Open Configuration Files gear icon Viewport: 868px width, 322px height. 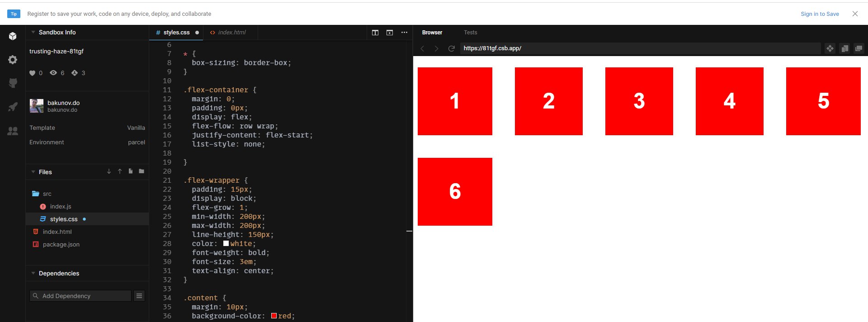(x=13, y=60)
